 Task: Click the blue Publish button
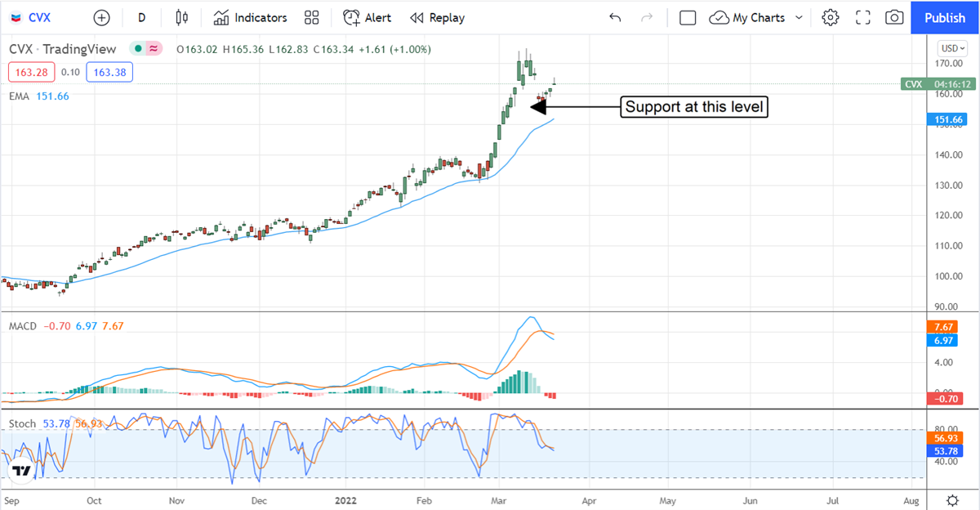coord(945,17)
